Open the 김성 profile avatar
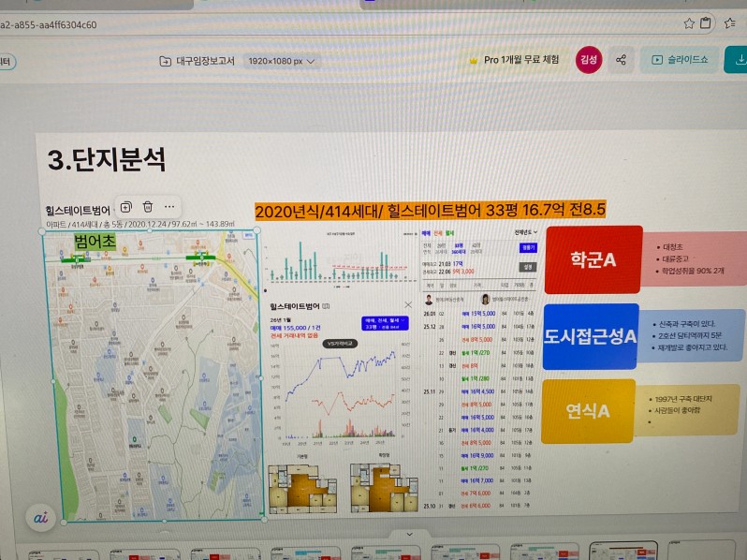This screenshot has height=560, width=747. click(589, 60)
